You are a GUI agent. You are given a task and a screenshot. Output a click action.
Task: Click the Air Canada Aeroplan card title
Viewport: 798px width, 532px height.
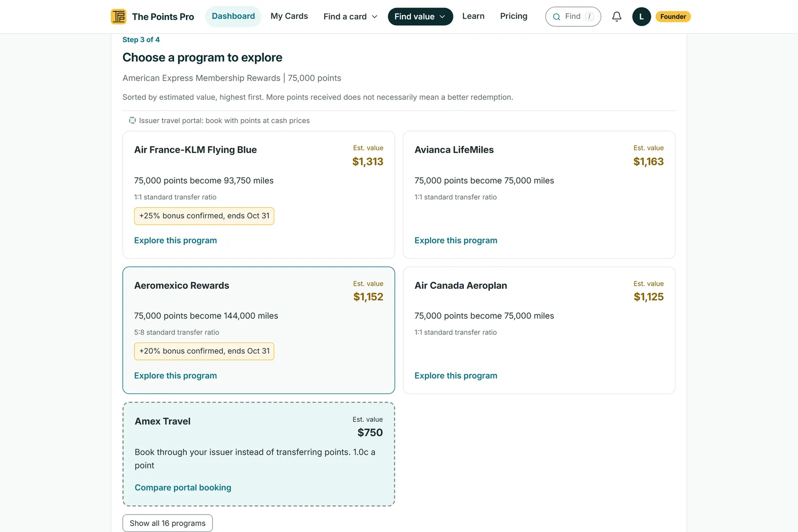click(461, 286)
